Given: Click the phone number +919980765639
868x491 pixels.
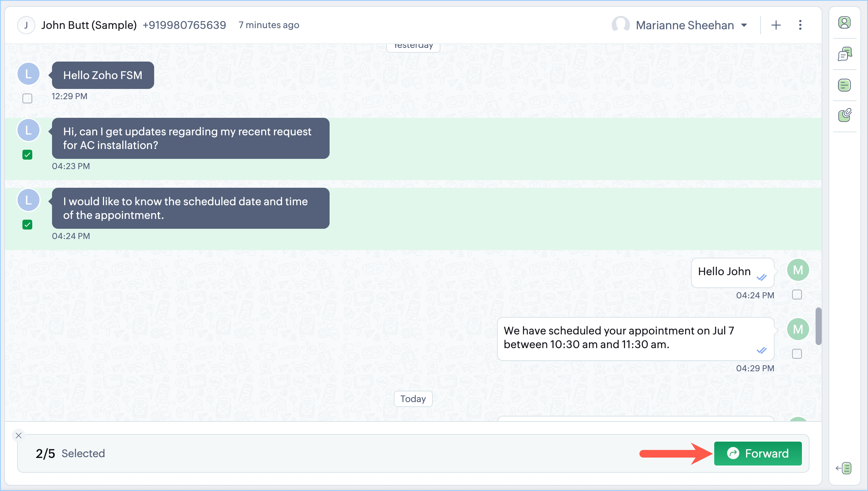Looking at the screenshot, I should point(184,25).
